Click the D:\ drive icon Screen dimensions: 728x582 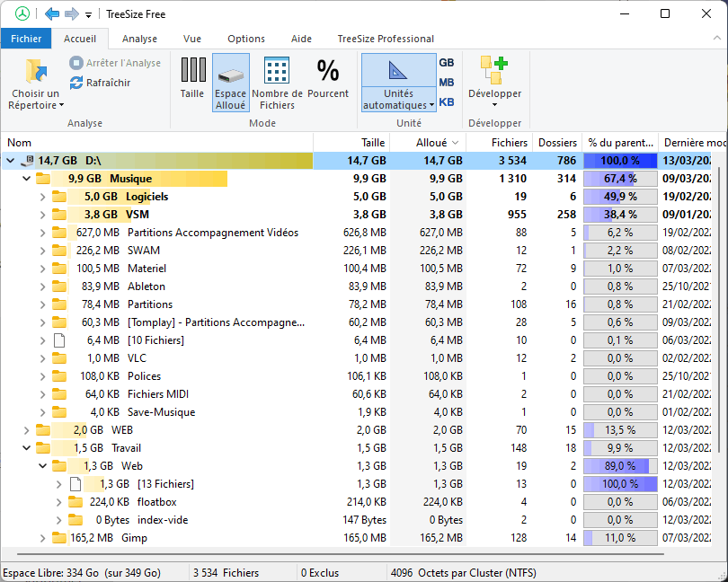coord(27,161)
